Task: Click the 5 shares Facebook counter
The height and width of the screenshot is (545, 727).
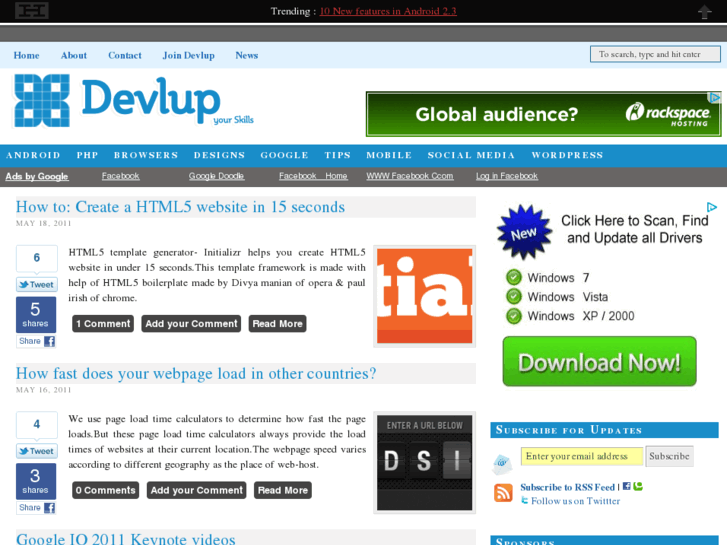Action: point(36,315)
